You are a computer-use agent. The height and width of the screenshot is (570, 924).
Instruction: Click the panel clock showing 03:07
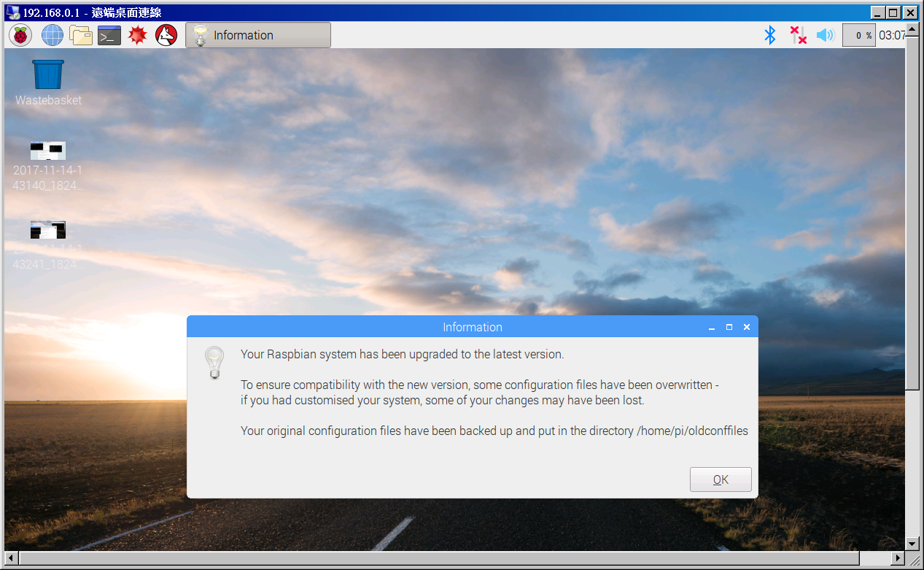(891, 35)
